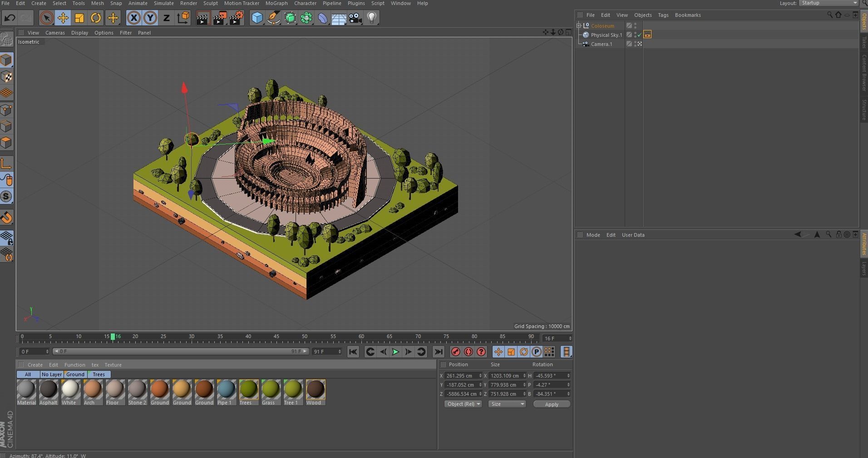Expand the Coloseum object tree
The height and width of the screenshot is (458, 868).
point(579,26)
